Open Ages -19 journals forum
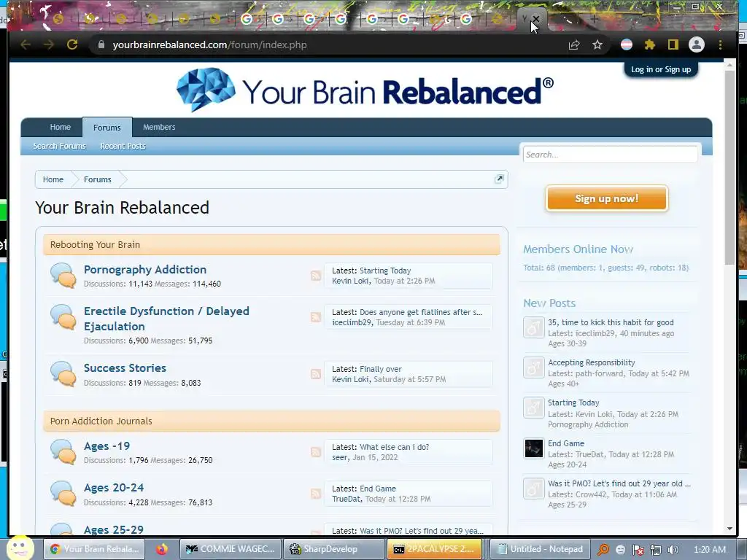Image resolution: width=747 pixels, height=560 pixels. 107,446
